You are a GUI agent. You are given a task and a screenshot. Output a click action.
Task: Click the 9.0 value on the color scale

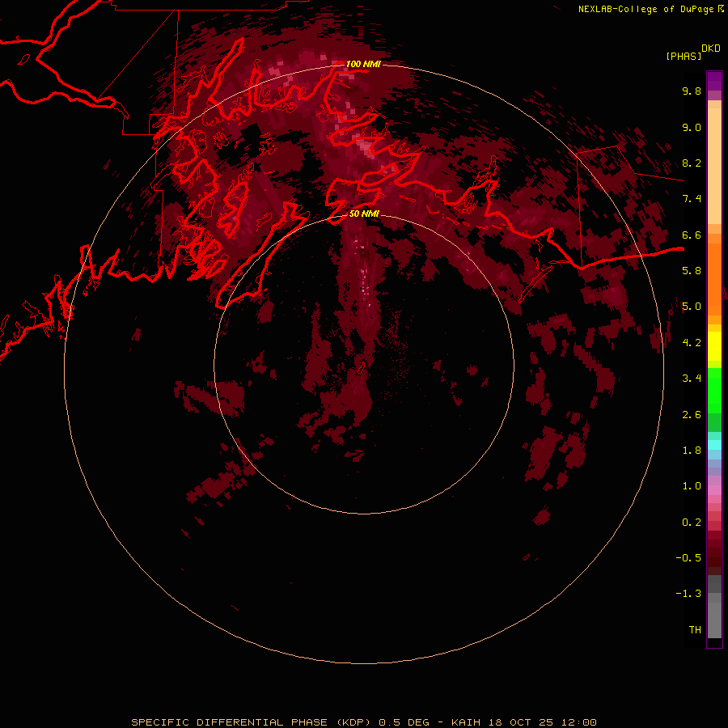pos(692,127)
